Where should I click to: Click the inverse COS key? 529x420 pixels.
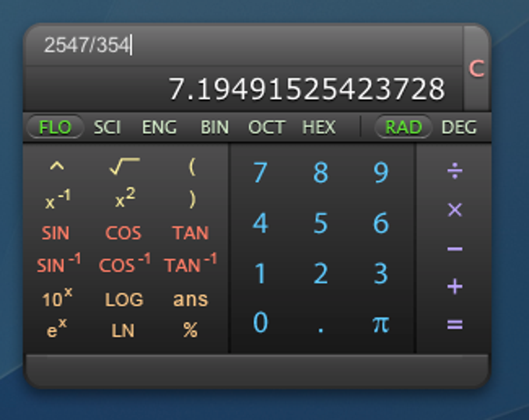point(124,263)
